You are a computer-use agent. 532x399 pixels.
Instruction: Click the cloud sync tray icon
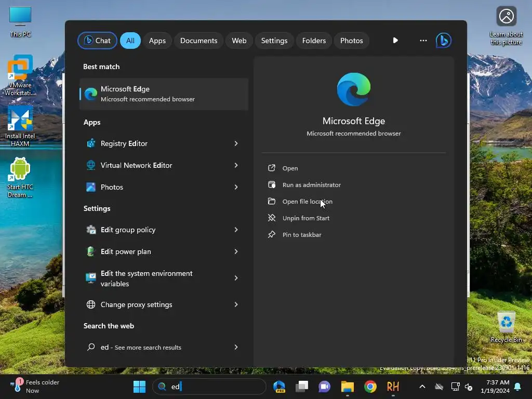point(439,387)
